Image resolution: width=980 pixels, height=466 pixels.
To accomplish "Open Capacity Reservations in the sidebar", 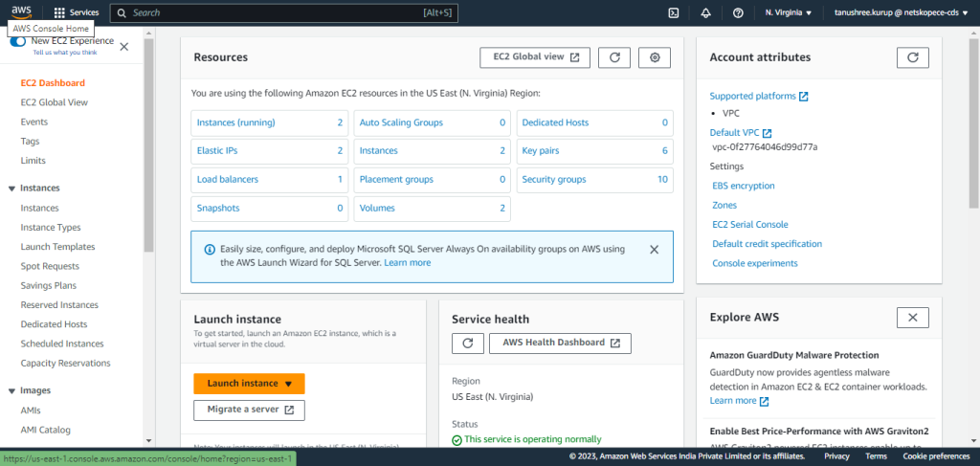I will click(x=66, y=363).
